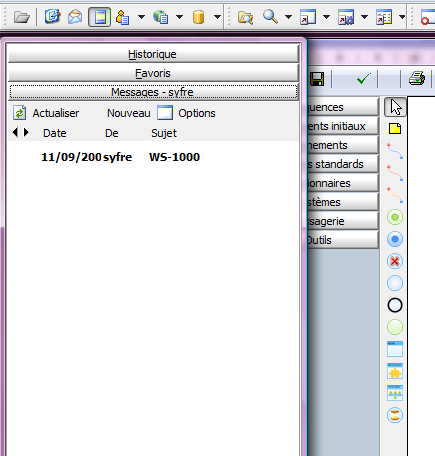Click the green checkmark validate icon

pyautogui.click(x=363, y=79)
